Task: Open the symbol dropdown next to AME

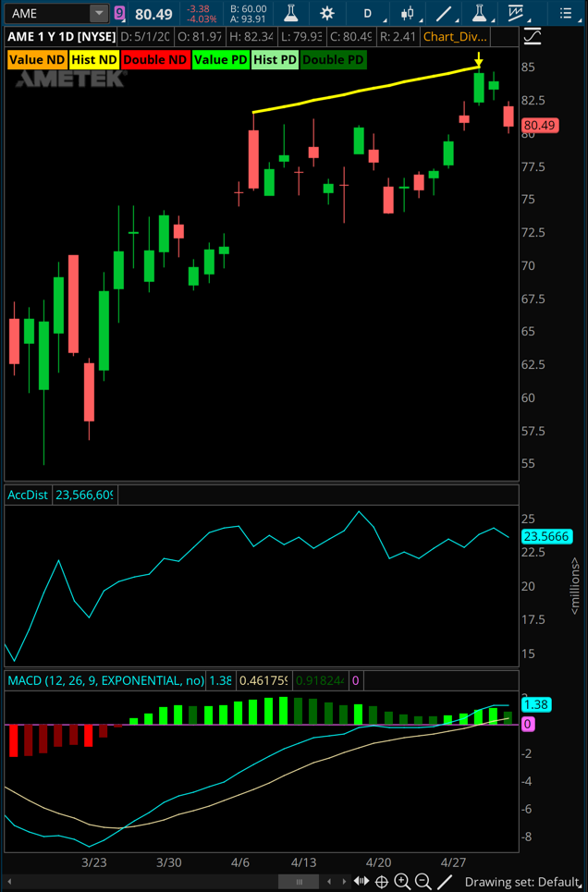Action: tap(99, 13)
